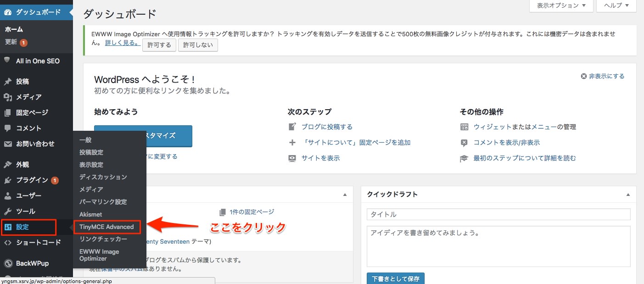Click the media icon next to メディア
This screenshot has width=644, height=284.
(x=7, y=97)
